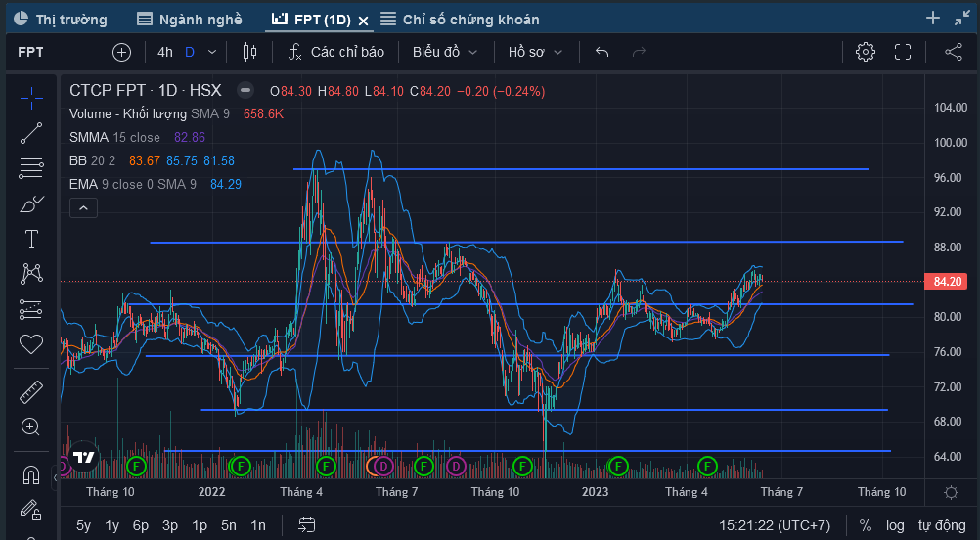Expand the Hồ sơ dropdown
980x540 pixels.
pyautogui.click(x=536, y=53)
